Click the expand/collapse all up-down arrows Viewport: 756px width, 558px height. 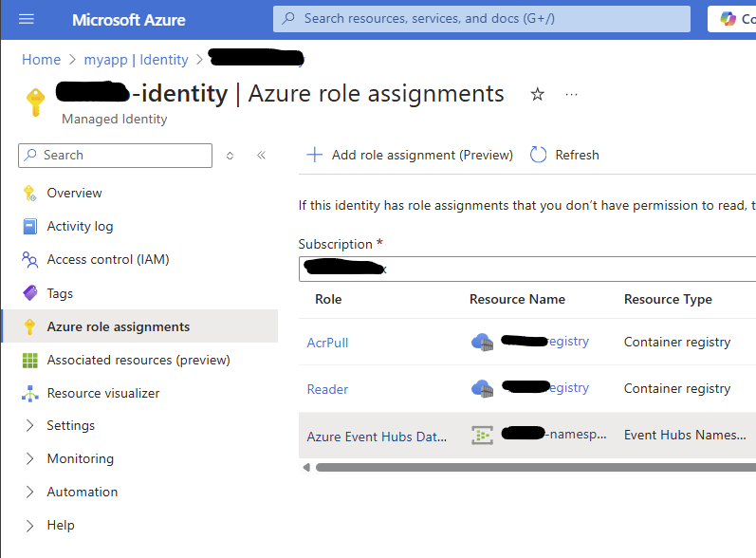pos(230,156)
